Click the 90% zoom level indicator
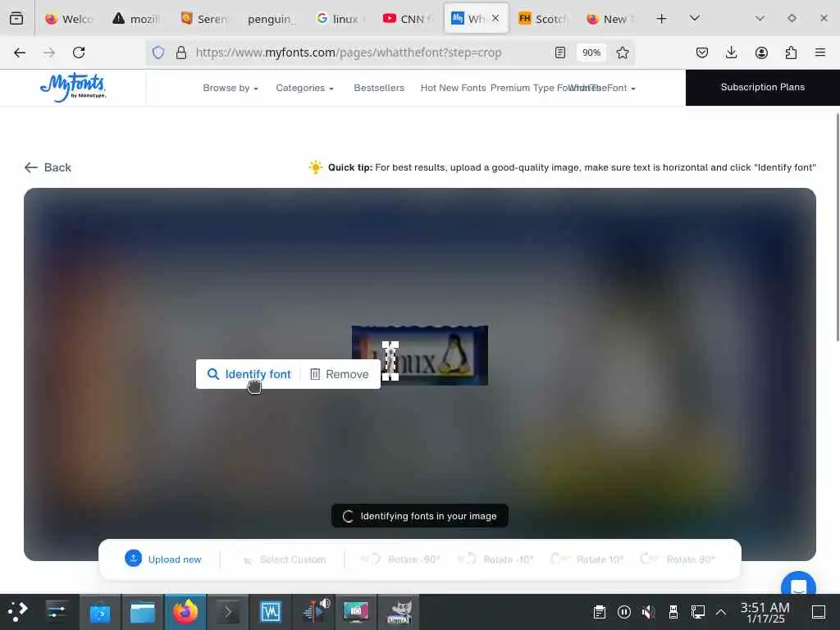The width and height of the screenshot is (840, 630). coord(591,52)
